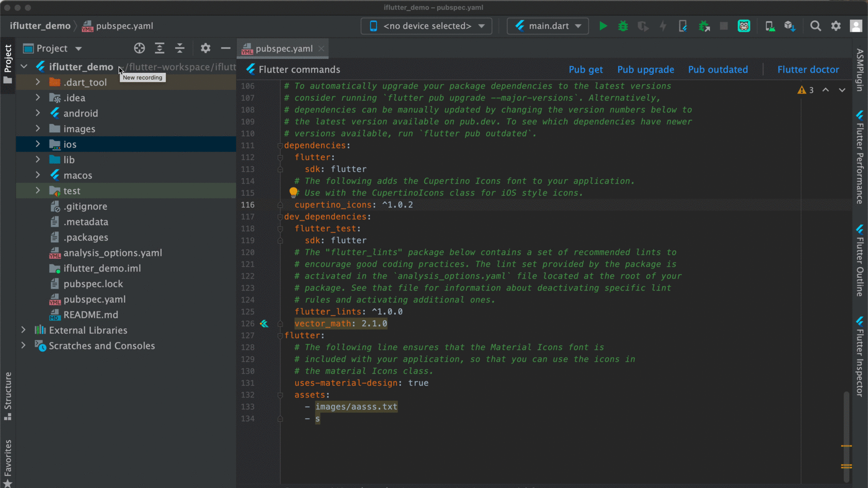Hide the Project panel with minus icon
868x488 pixels.
click(x=226, y=48)
